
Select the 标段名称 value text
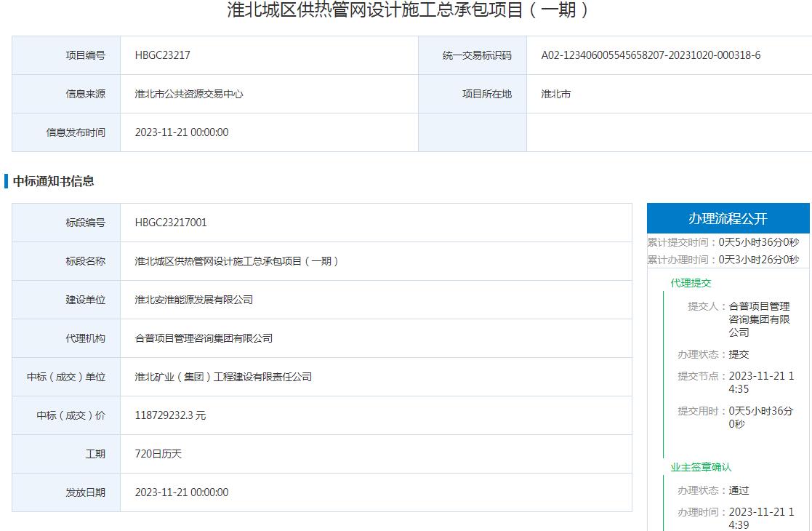click(x=237, y=261)
